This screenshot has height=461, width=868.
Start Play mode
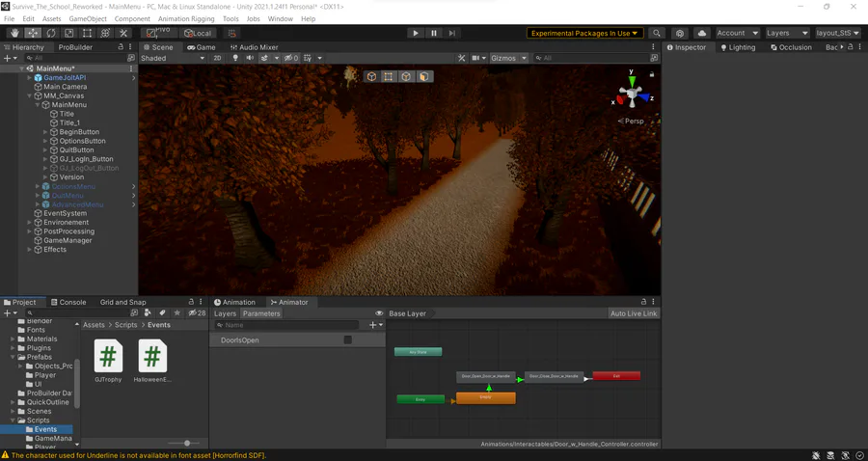[x=416, y=33]
